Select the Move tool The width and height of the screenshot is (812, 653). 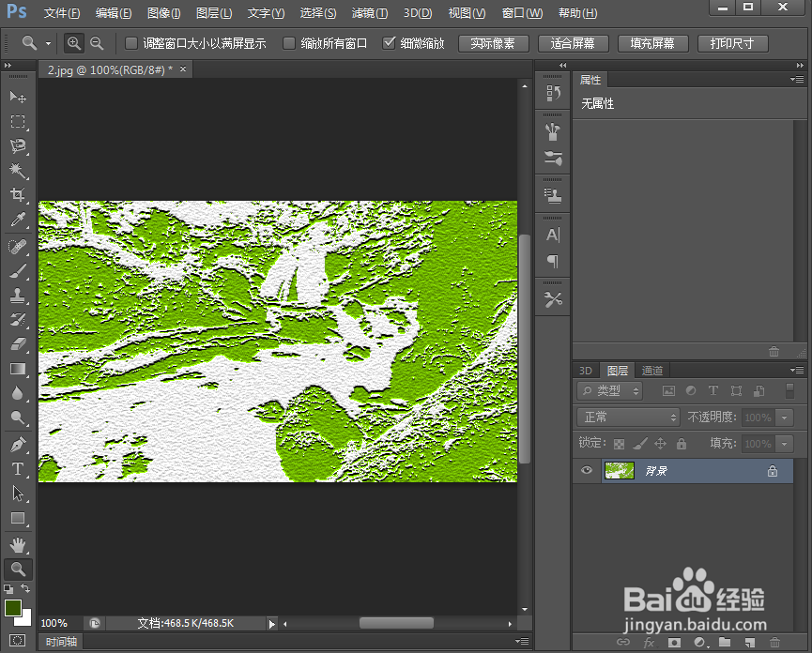pyautogui.click(x=18, y=97)
